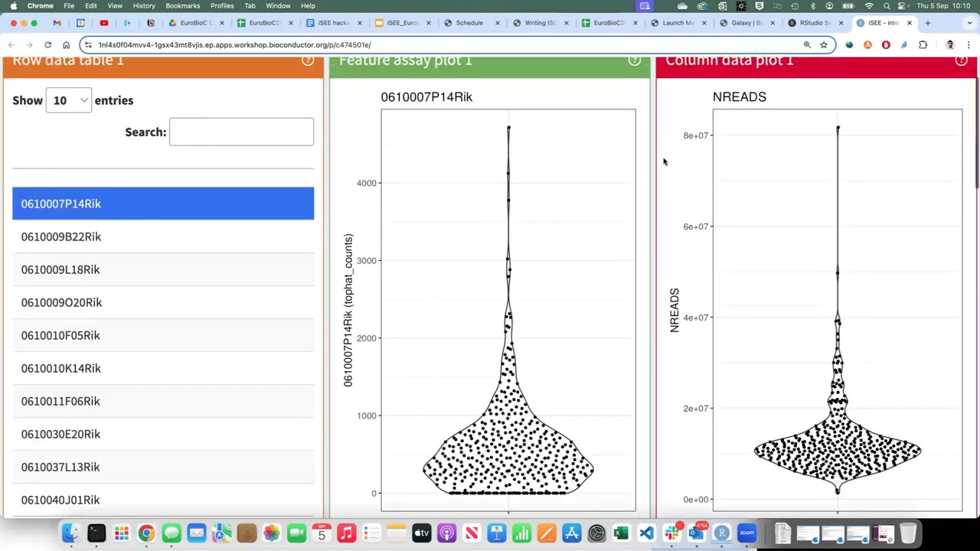The height and width of the screenshot is (551, 980).
Task: Select row 0610009B22Rik
Action: (163, 236)
